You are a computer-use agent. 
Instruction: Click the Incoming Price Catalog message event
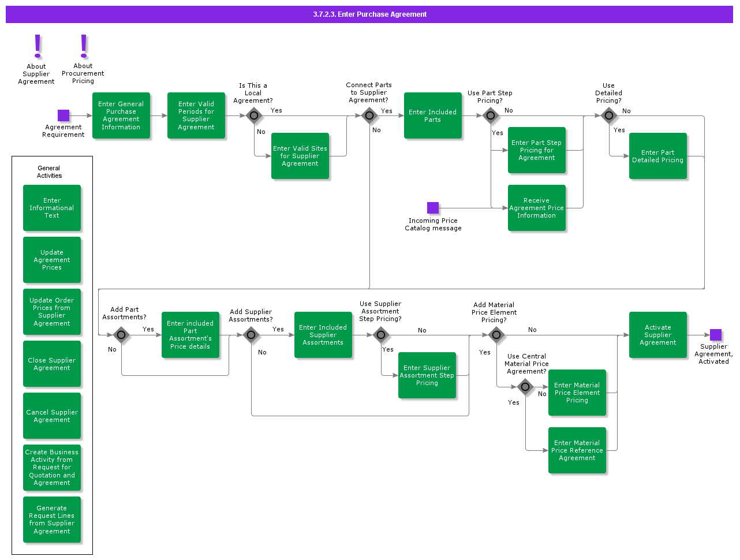pyautogui.click(x=433, y=208)
